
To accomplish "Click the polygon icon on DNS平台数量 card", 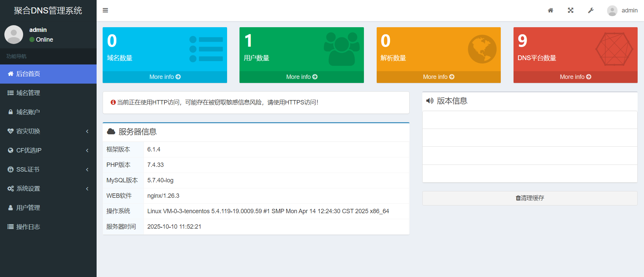I will (x=614, y=49).
